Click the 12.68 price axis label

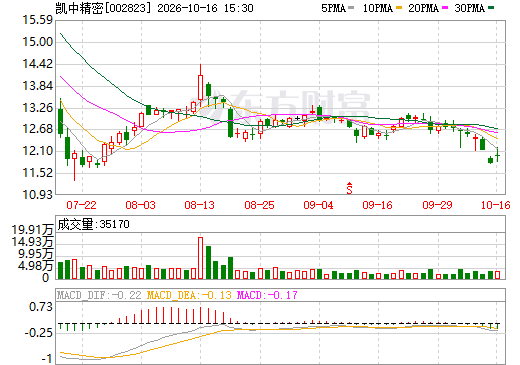pos(38,129)
